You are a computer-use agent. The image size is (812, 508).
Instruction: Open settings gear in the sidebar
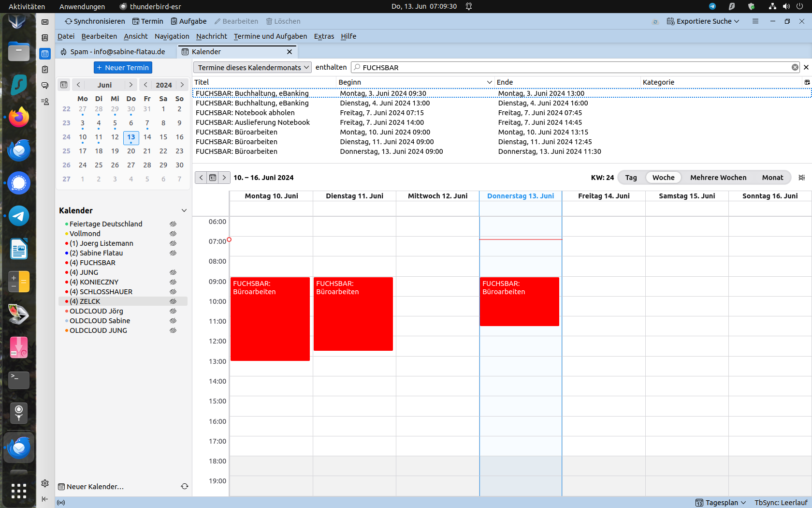(45, 483)
